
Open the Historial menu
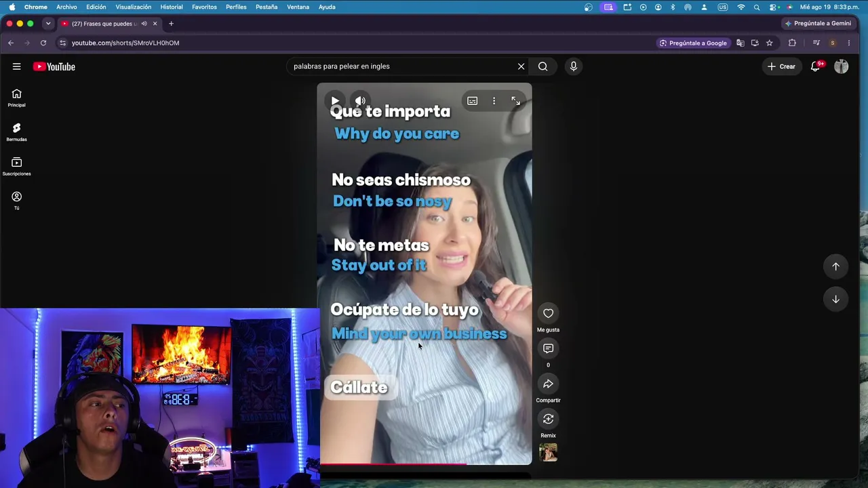172,7
